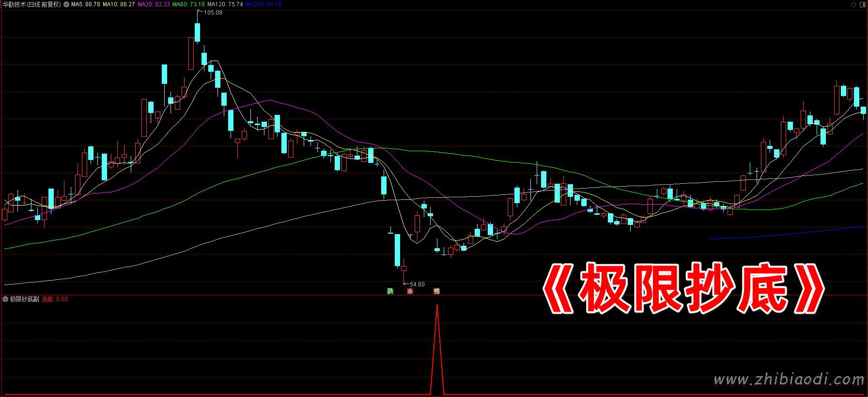Click the 105.08 high price label
The height and width of the screenshot is (397, 868).
point(213,13)
